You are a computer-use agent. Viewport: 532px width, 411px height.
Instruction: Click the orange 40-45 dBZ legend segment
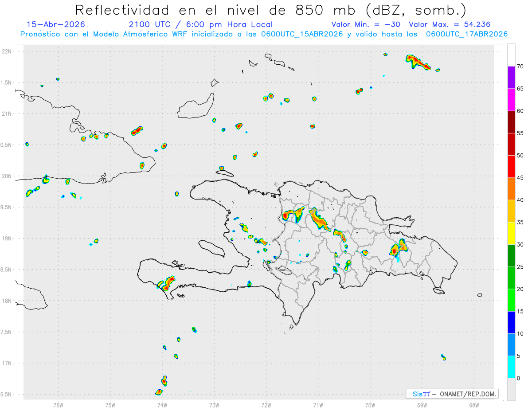point(511,189)
